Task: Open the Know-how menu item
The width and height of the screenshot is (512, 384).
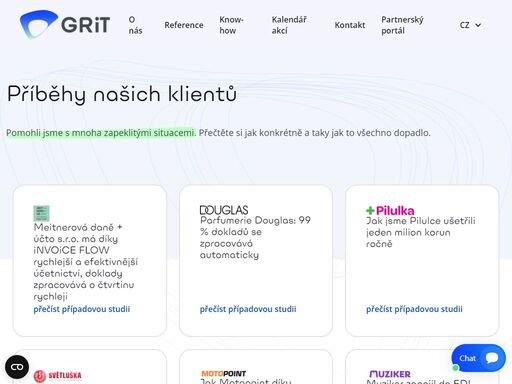Action: (x=231, y=25)
